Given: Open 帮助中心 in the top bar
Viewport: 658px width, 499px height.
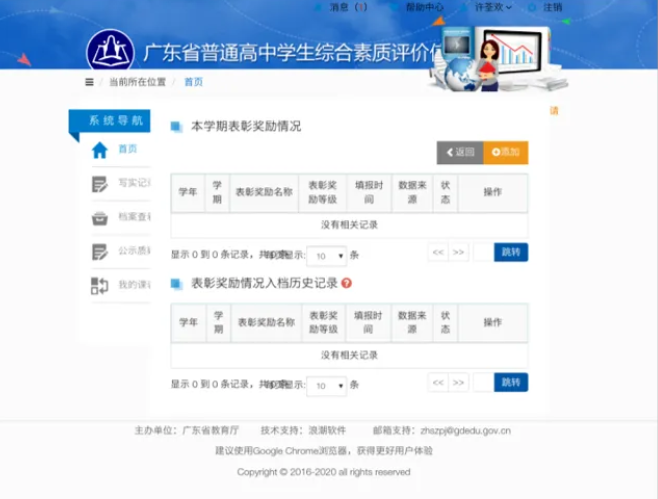Looking at the screenshot, I should point(424,7).
